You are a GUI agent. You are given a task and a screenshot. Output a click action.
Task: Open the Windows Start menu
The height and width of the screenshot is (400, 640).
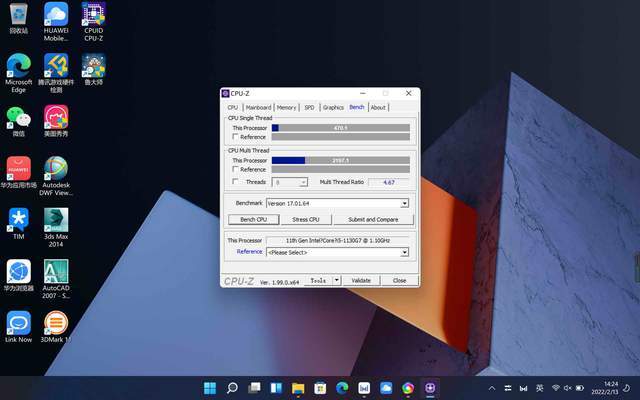pyautogui.click(x=210, y=388)
